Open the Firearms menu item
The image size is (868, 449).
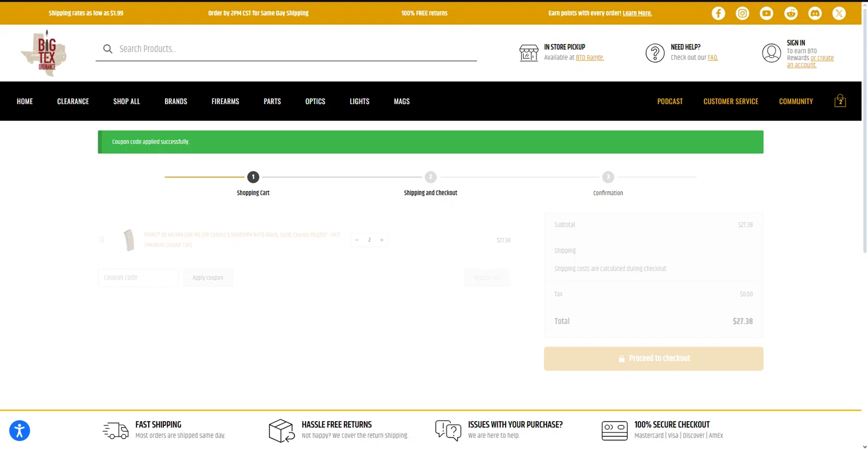(225, 101)
